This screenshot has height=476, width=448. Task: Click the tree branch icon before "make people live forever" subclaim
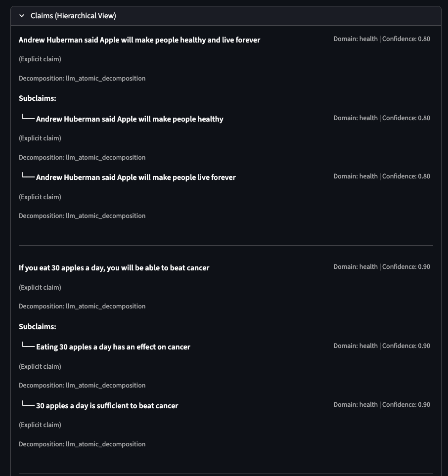[x=28, y=177]
